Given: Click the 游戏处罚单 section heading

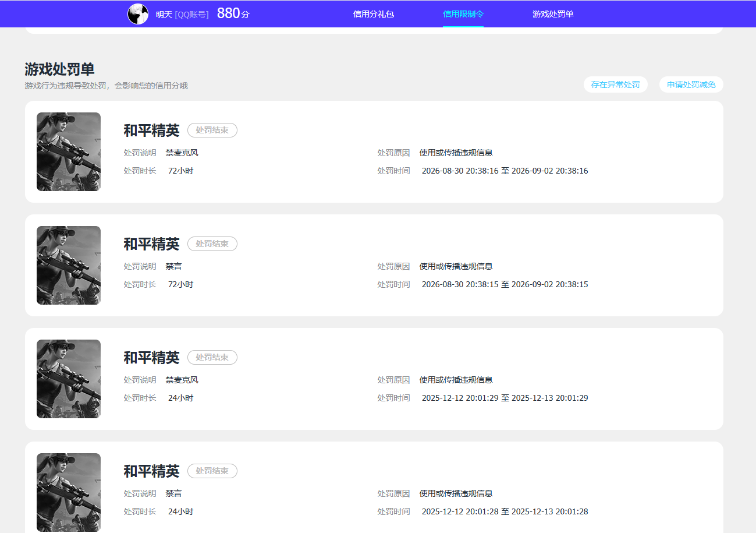Looking at the screenshot, I should click(x=59, y=69).
